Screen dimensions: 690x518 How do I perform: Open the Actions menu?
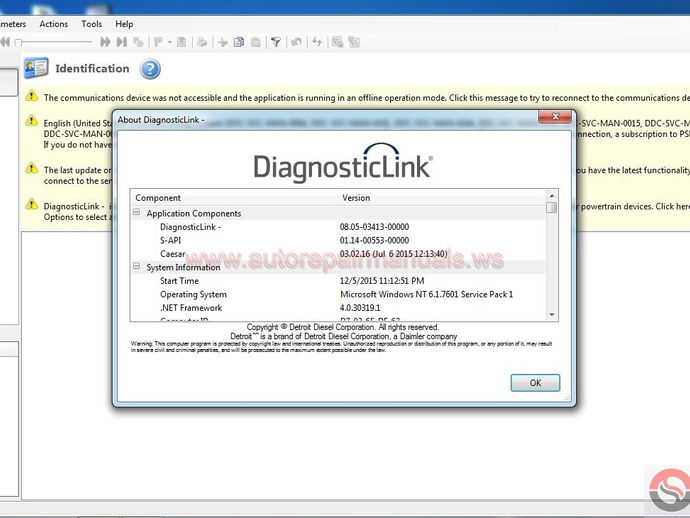pos(54,24)
